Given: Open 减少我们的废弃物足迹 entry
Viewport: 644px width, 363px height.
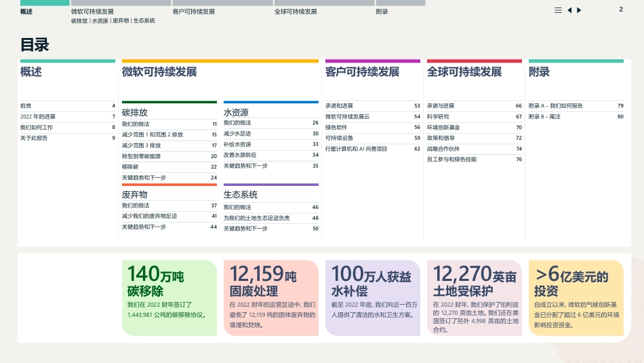Looking at the screenshot, I should (169, 216).
